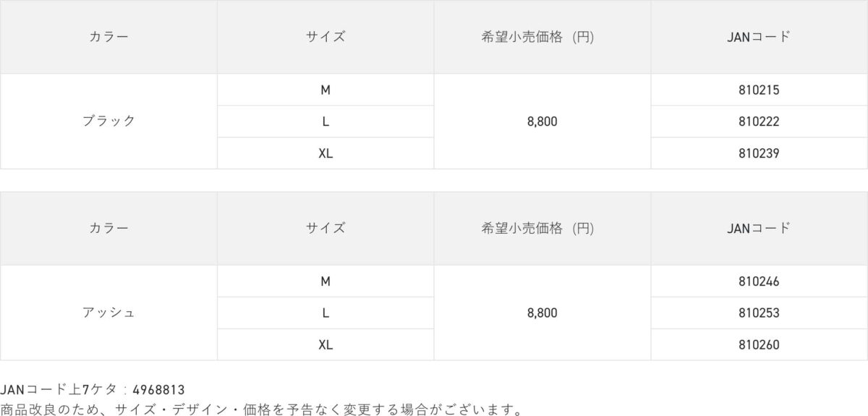Click the M size cell for ブラック
The height and width of the screenshot is (416, 868).
(x=325, y=90)
